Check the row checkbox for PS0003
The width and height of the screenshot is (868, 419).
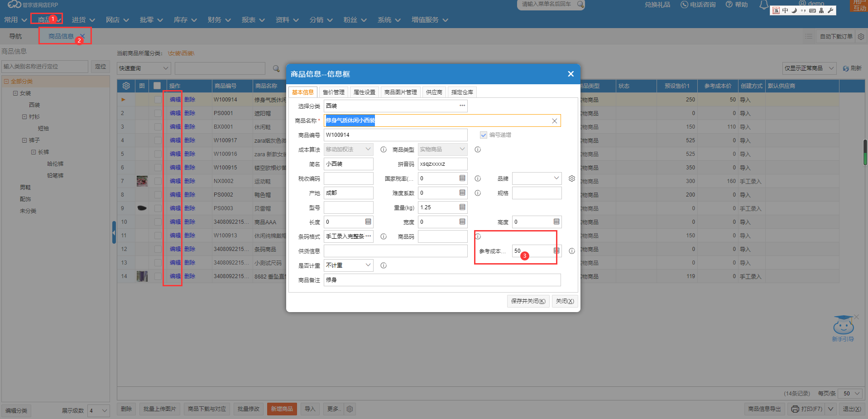pos(158,208)
